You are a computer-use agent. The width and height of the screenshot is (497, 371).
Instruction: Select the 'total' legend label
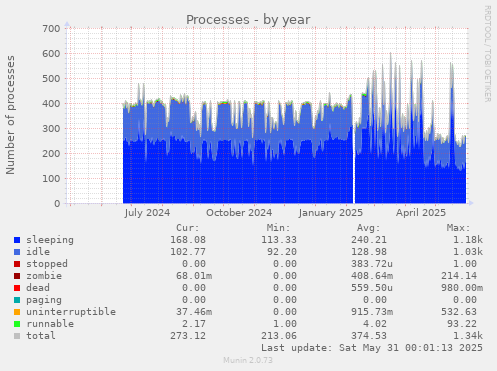coord(41,336)
